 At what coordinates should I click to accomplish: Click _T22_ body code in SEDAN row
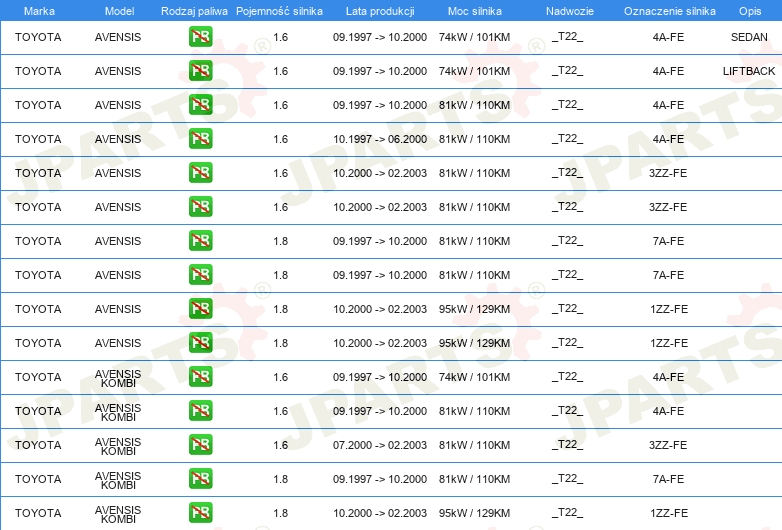568,37
